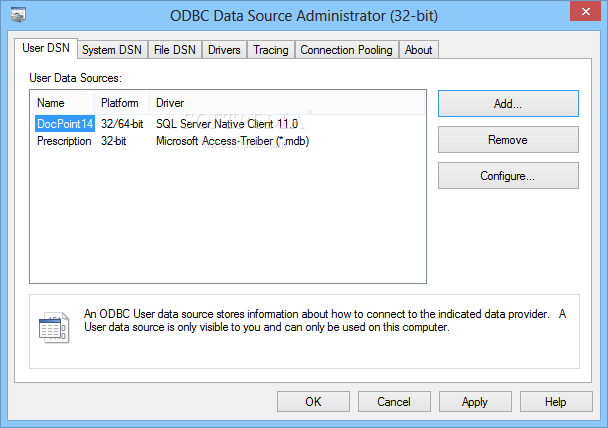Viewport: 608px width, 428px height.
Task: Go to the Drivers tab
Action: [x=224, y=50]
